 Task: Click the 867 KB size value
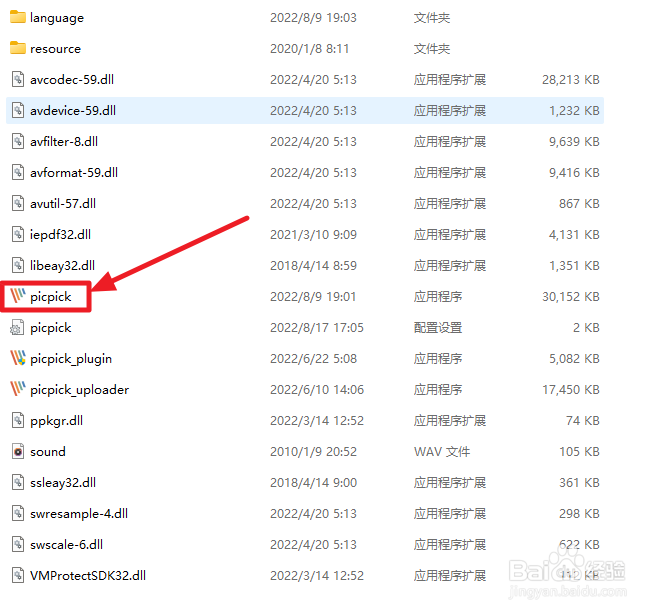coord(579,203)
